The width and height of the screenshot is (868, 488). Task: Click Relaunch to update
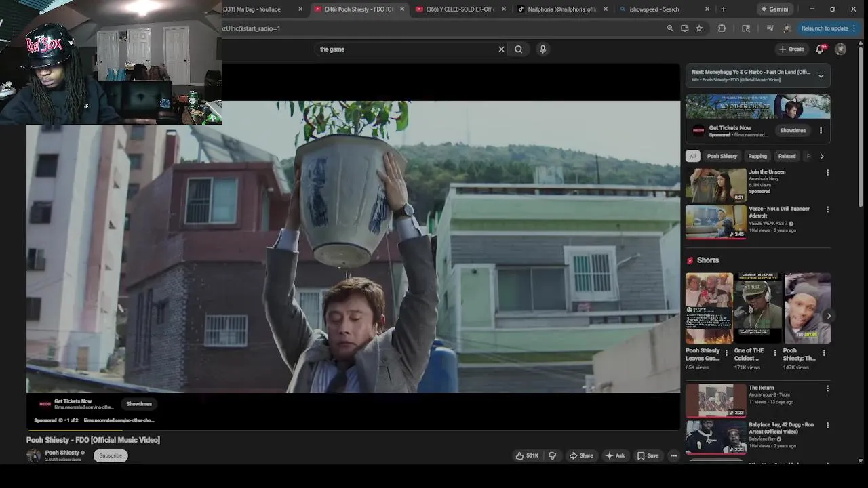click(825, 28)
